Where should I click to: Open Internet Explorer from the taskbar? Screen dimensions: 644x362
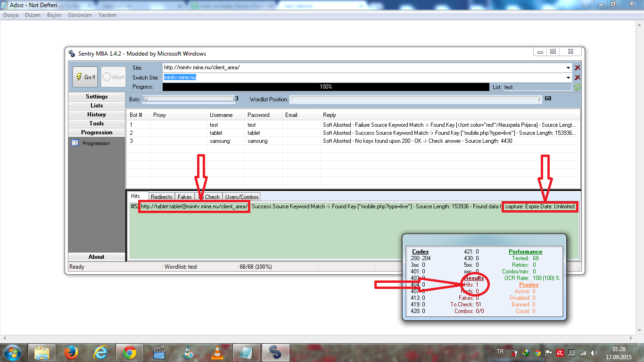(x=100, y=353)
